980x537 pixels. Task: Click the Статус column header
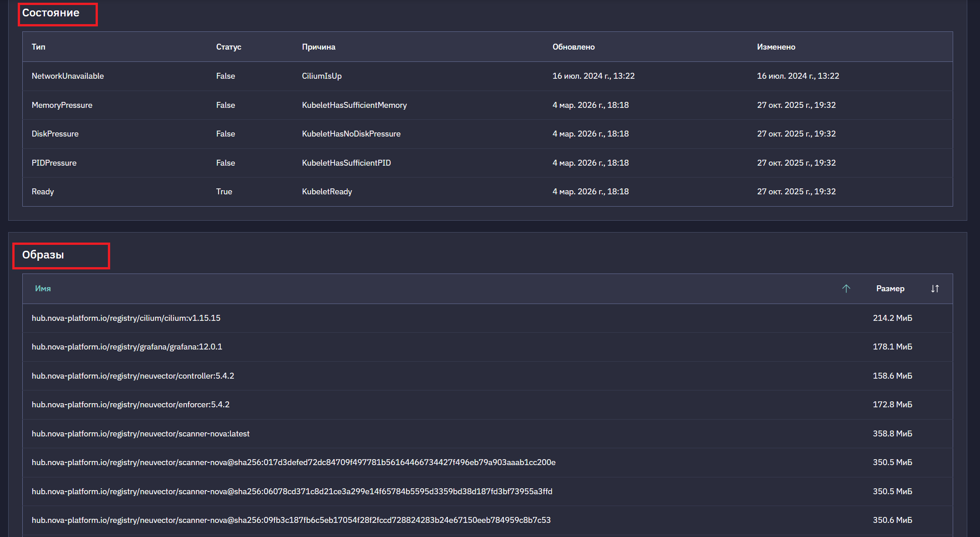[228, 47]
